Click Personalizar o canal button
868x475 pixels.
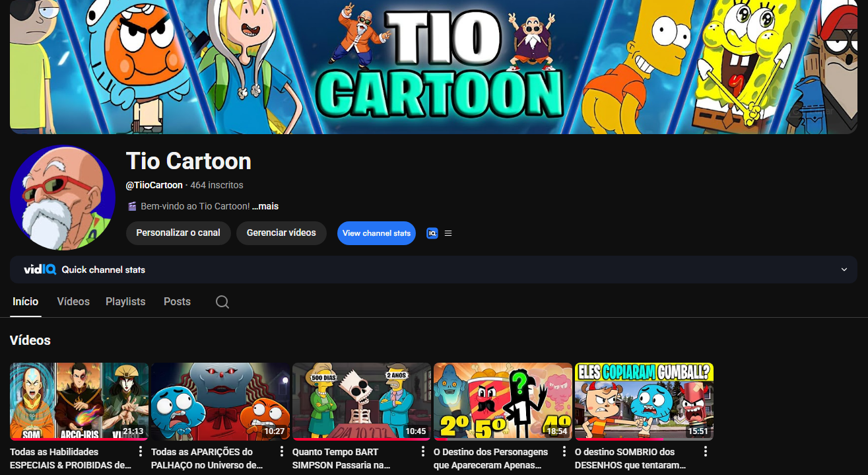coord(178,233)
